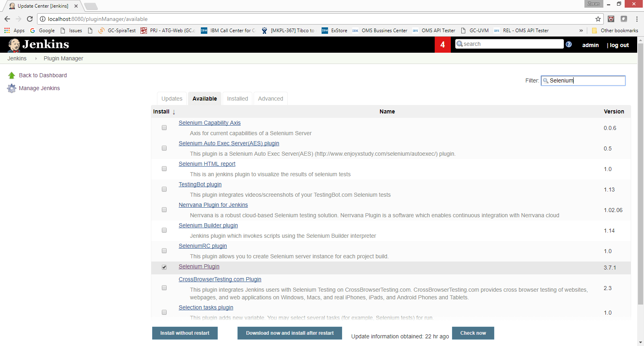Open the GC-SpiraTest bookmark

pos(117,30)
